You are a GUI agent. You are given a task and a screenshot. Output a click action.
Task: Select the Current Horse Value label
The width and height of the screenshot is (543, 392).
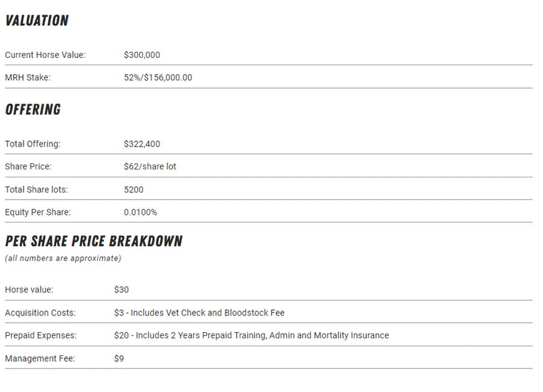45,55
